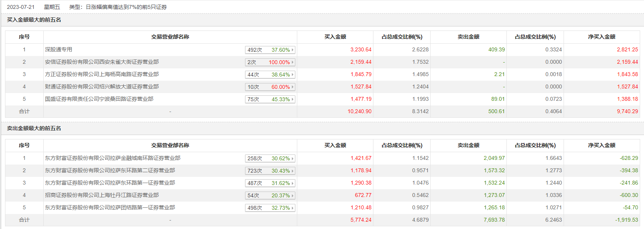Open 东方财富拉萨团结路第一证券营业部 link
Image resolution: width=644 pixels, height=229 pixels.
click(110, 207)
